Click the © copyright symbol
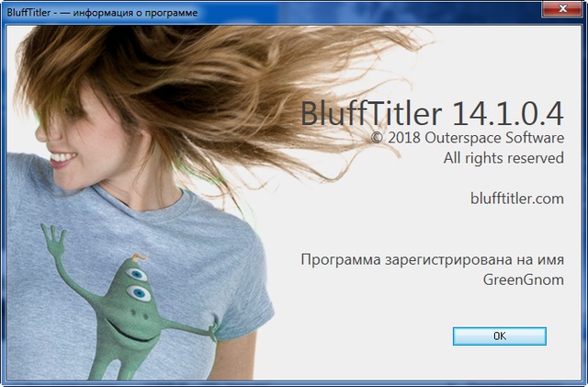This screenshot has height=387, width=588. coord(377,137)
